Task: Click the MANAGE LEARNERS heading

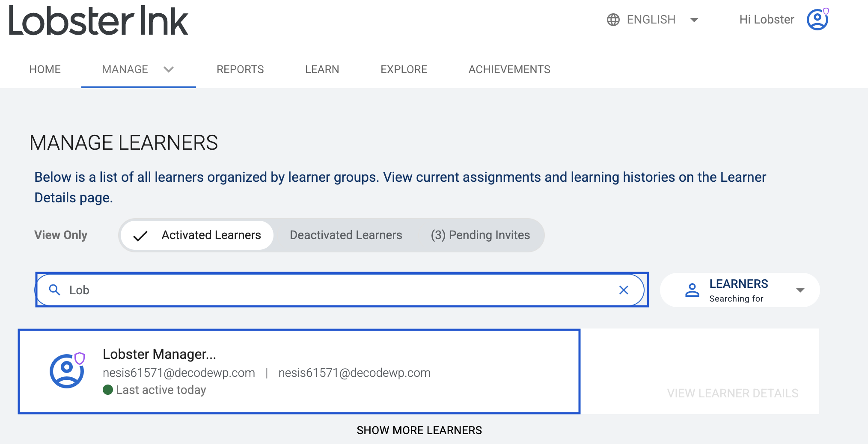Action: point(124,143)
